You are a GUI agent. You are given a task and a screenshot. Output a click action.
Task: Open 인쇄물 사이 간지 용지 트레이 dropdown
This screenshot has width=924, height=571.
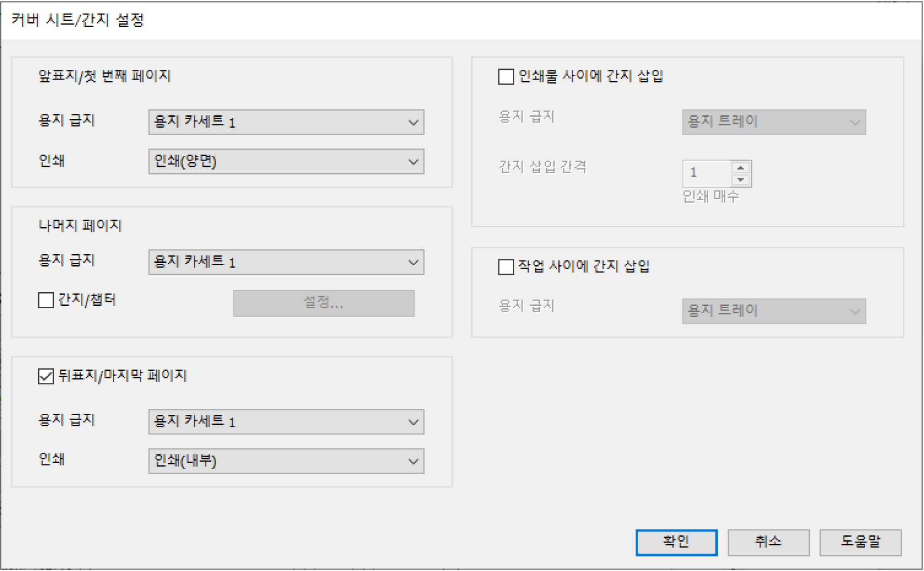coord(774,122)
